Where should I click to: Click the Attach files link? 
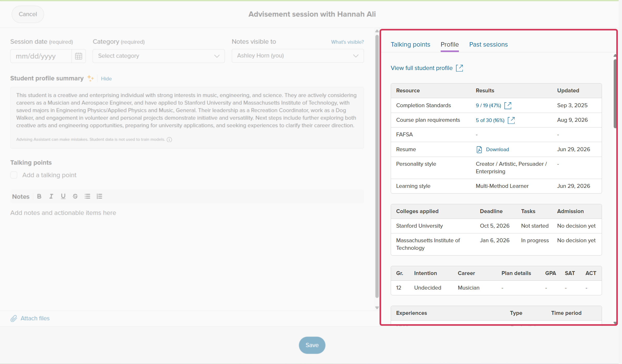coord(35,318)
